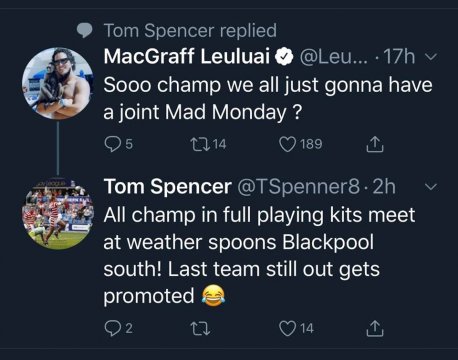This screenshot has width=458, height=360.
Task: Open the 'Sooo champ' tweet text
Action: 268,98
